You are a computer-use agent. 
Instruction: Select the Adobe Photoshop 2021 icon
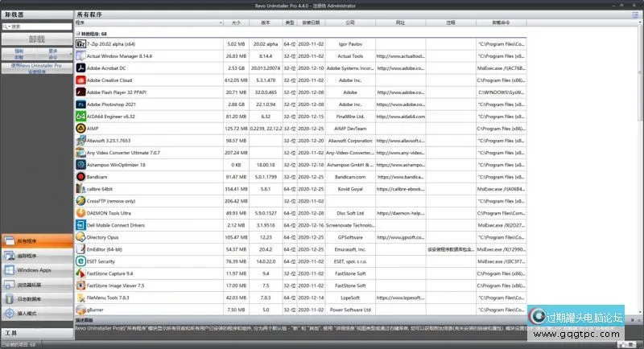click(x=80, y=104)
